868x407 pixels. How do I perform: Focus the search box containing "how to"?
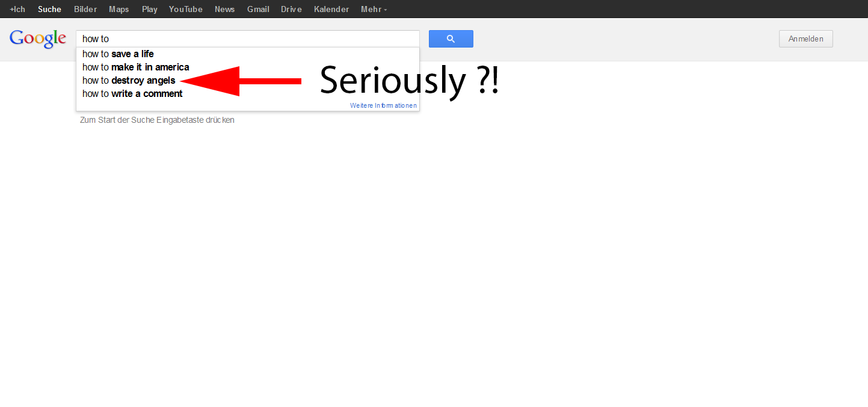click(x=248, y=39)
